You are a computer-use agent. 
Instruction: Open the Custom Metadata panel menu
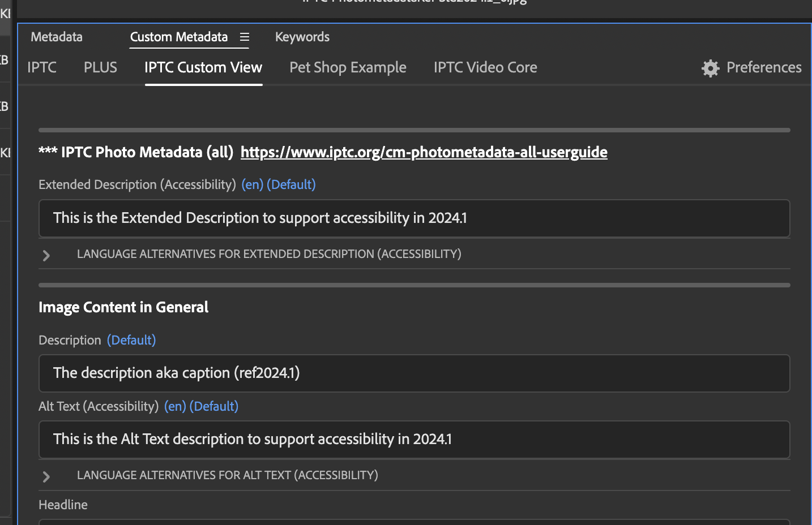[245, 37]
